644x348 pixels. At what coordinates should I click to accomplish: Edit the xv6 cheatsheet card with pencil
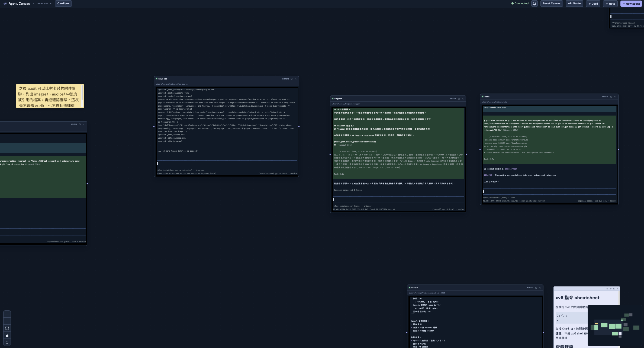tap(611, 289)
